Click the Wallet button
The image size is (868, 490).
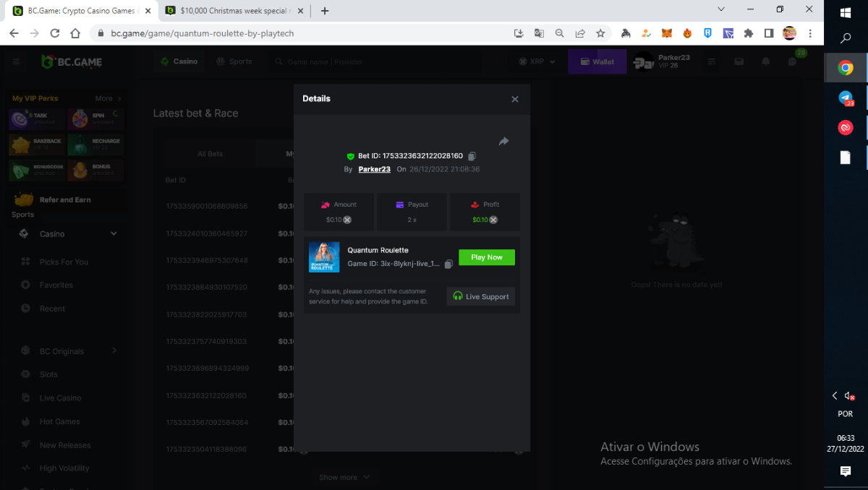coord(597,61)
